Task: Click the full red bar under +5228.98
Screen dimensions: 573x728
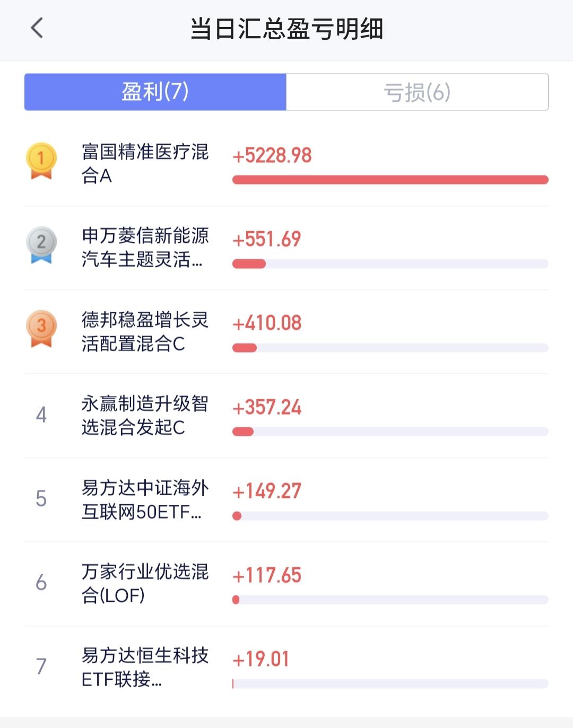Action: click(390, 180)
